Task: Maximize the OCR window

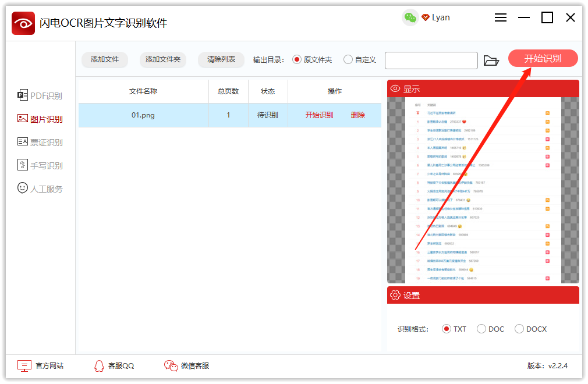Action: click(547, 17)
